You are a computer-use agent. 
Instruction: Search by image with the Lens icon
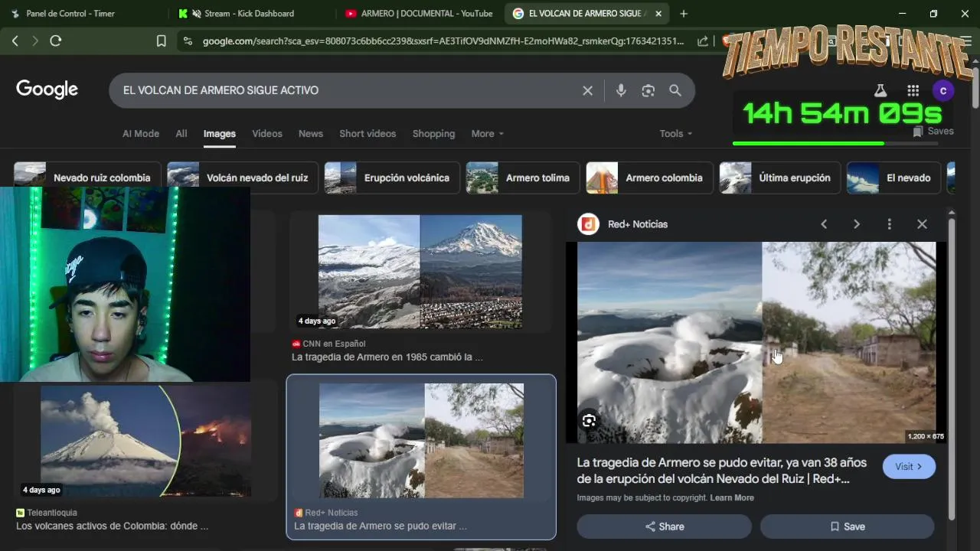(x=648, y=90)
